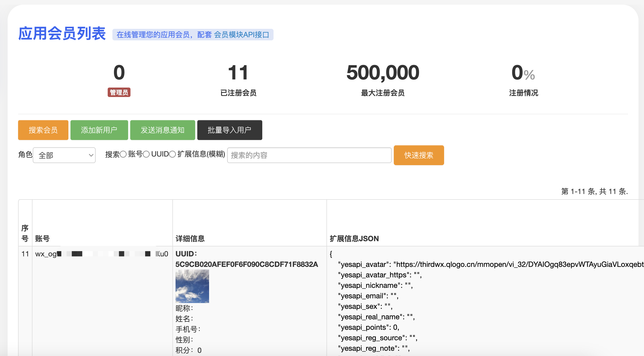Click the dark 批量导入用户 button
The image size is (644, 356).
click(230, 130)
